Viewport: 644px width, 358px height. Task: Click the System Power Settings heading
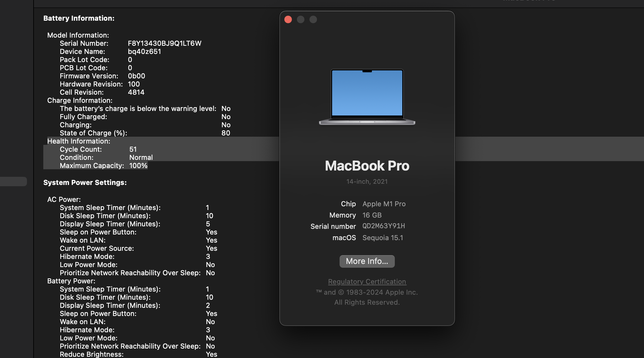pyautogui.click(x=85, y=182)
